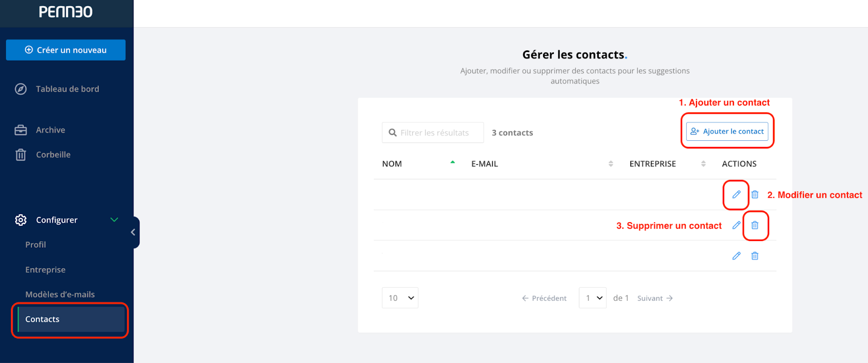Click the Archive briefcase icon
The height and width of the screenshot is (363, 868).
pos(21,130)
